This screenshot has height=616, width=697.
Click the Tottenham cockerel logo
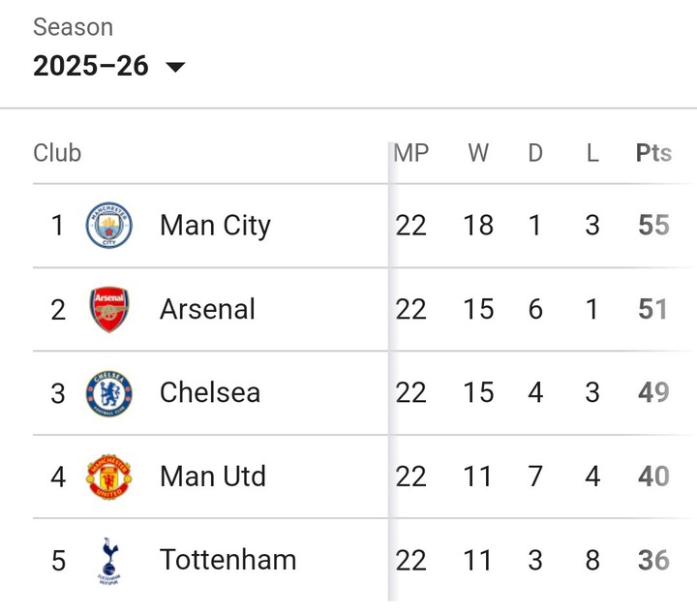[108, 561]
